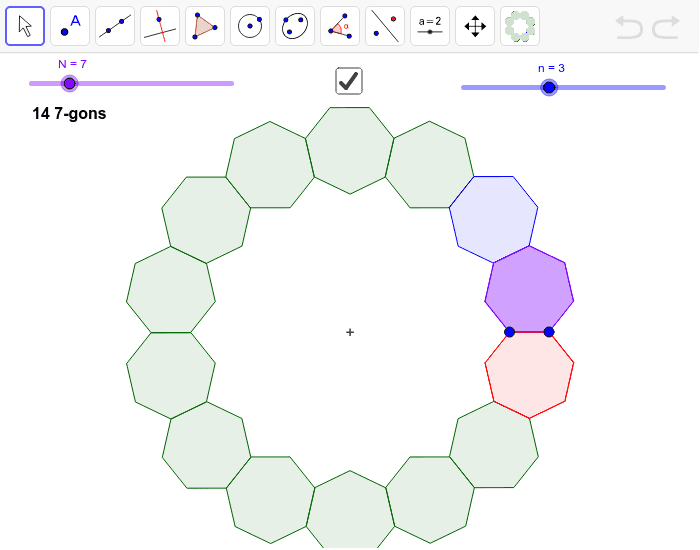Select the Circle with center tool
This screenshot has width=700, height=550.
click(250, 26)
